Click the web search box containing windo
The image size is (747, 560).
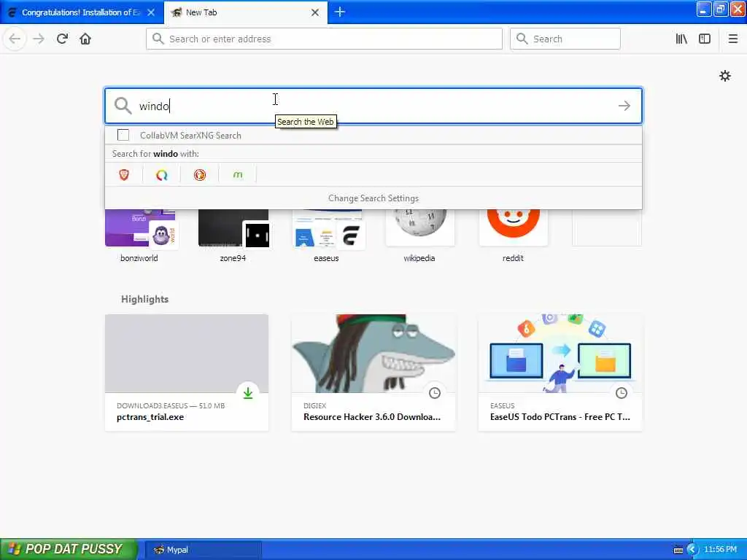(x=373, y=106)
